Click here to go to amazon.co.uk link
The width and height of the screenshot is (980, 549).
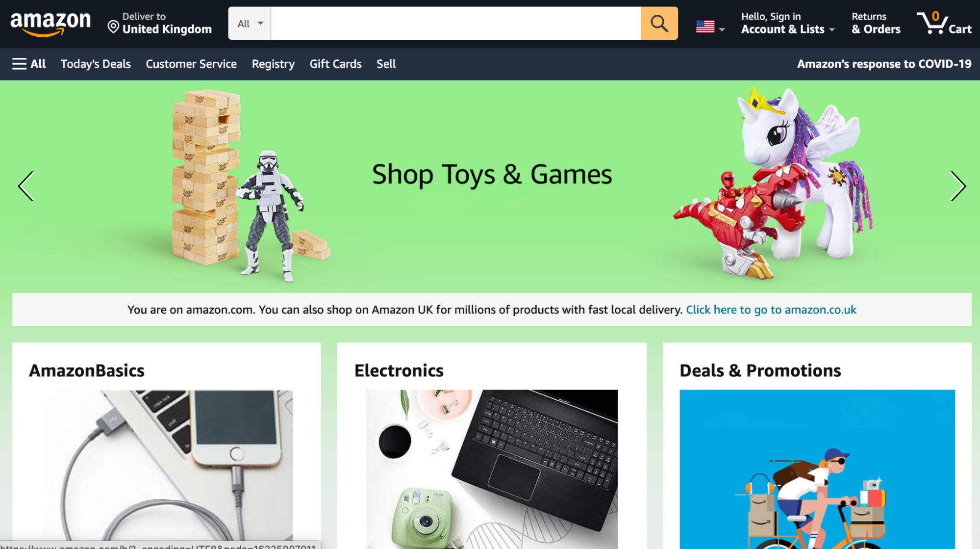771,309
